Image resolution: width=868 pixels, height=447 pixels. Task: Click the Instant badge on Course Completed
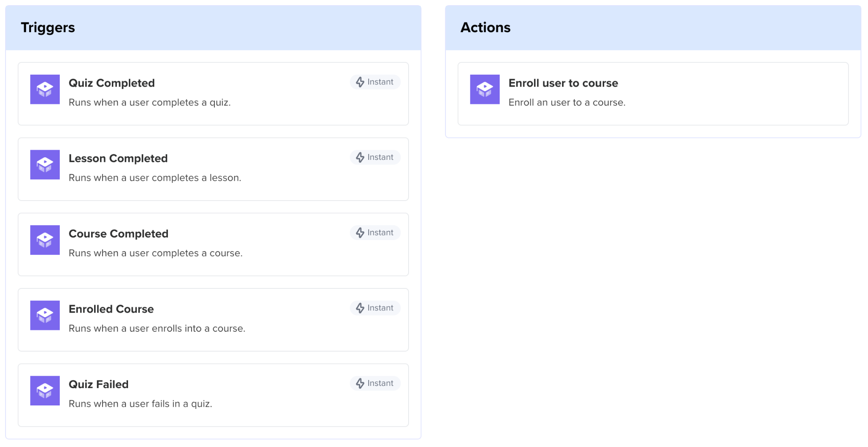click(x=375, y=233)
